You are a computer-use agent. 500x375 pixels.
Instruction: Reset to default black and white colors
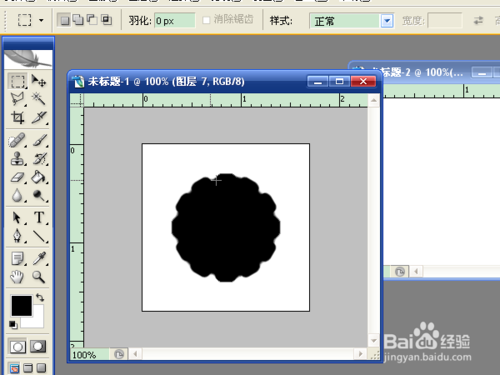(x=13, y=325)
